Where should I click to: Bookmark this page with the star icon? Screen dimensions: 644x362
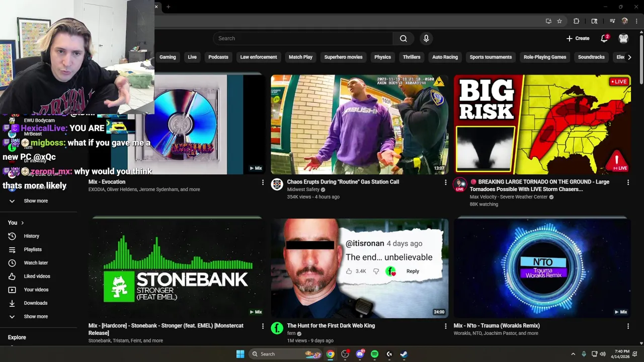pos(559,21)
